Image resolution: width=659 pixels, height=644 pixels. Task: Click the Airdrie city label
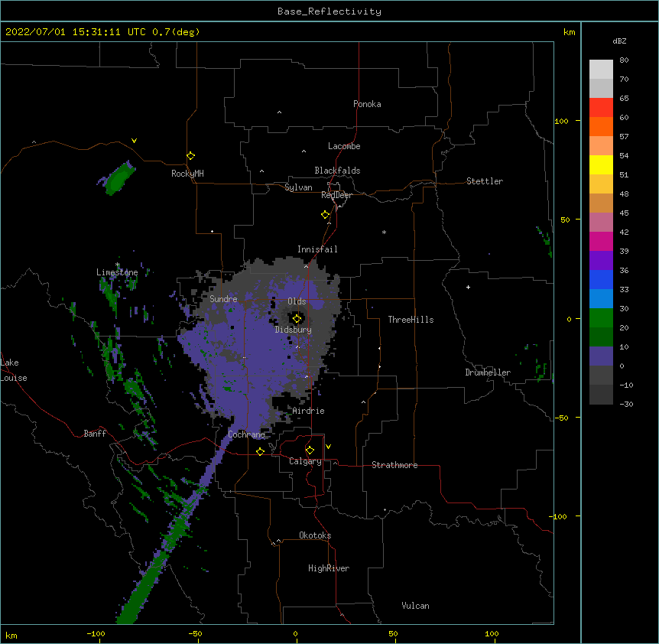pyautogui.click(x=309, y=411)
